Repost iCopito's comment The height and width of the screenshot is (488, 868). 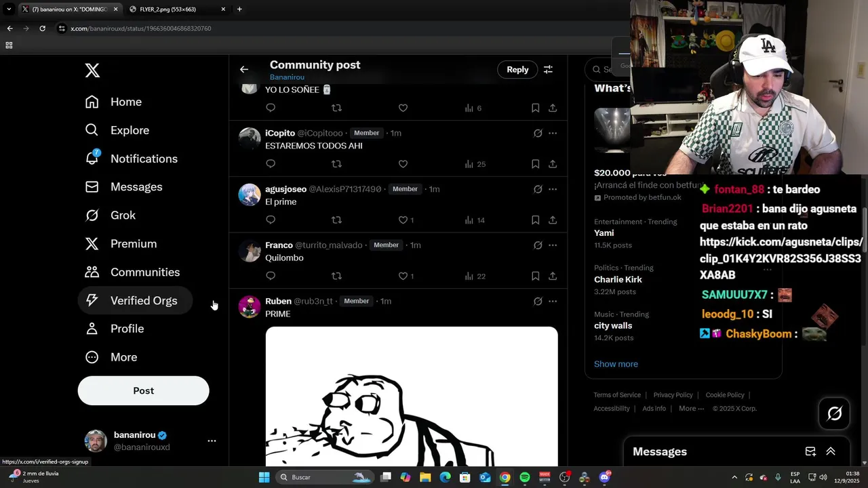point(336,164)
